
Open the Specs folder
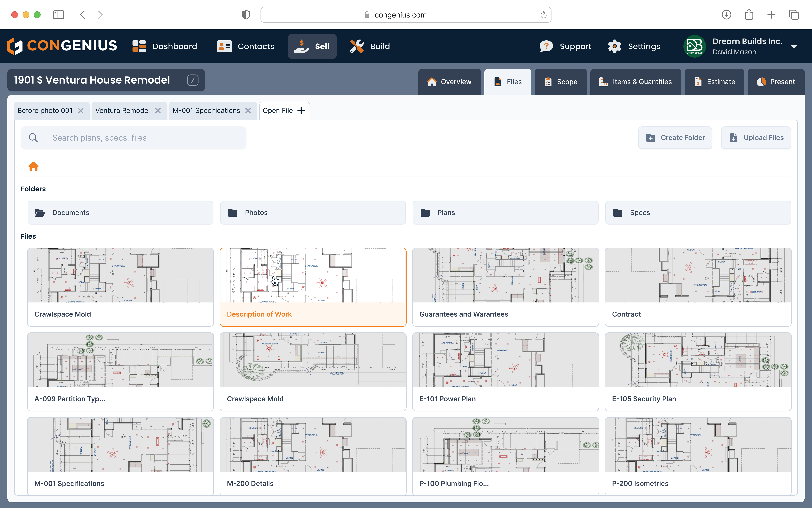698,213
